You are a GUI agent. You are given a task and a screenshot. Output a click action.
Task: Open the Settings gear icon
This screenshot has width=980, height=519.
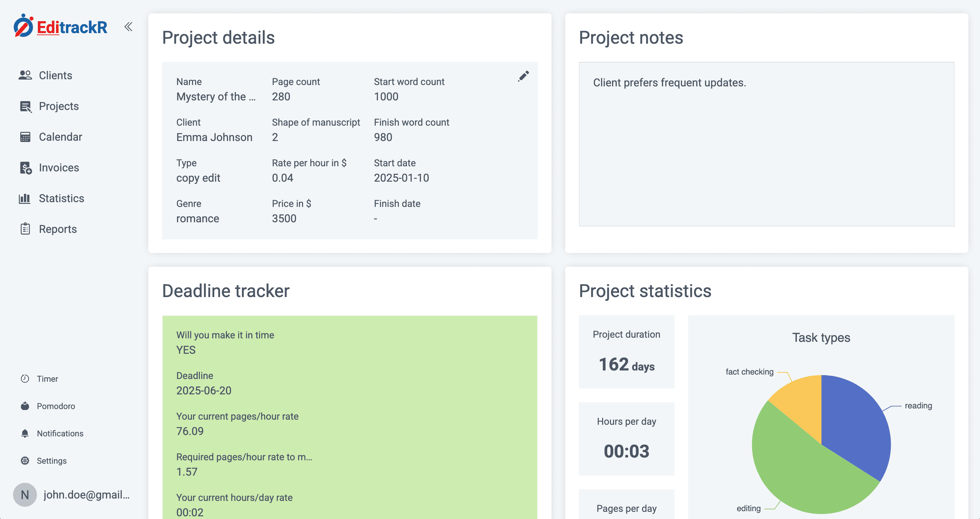coord(25,461)
